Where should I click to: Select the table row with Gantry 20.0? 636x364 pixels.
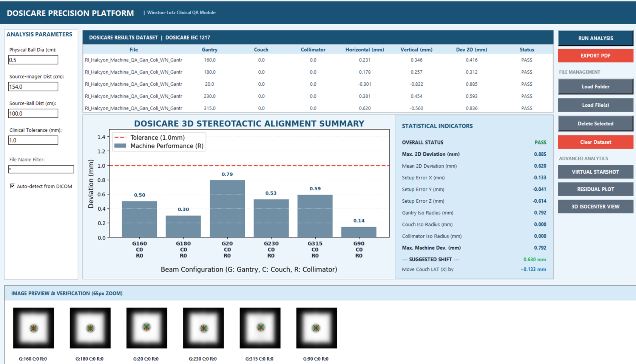tap(318, 84)
